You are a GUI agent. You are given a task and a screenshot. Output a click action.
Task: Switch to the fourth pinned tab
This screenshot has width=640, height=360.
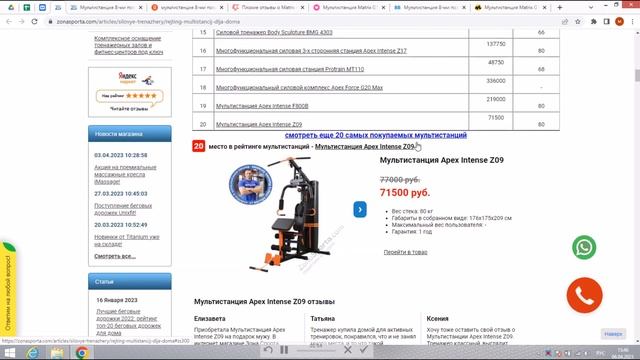58,7
